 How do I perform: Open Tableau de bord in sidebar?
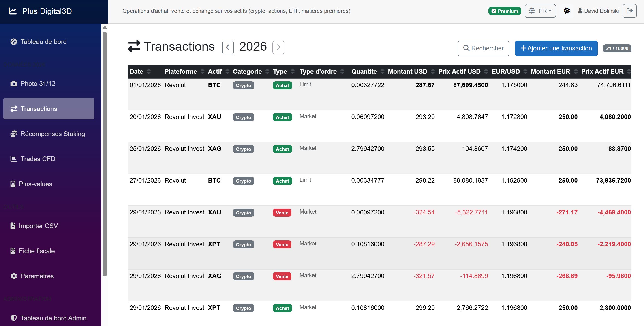(43, 41)
